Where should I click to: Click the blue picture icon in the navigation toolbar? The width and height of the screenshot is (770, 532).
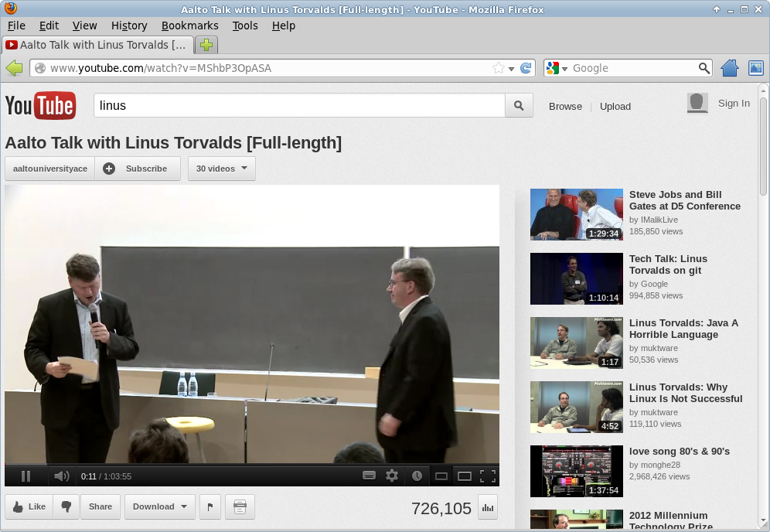tap(756, 68)
